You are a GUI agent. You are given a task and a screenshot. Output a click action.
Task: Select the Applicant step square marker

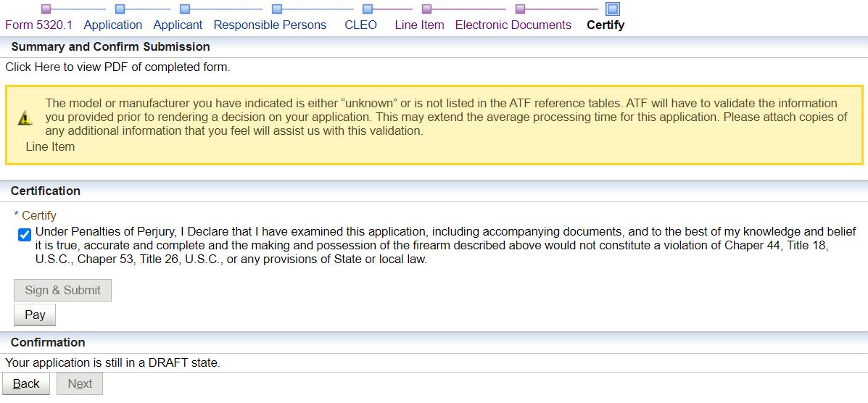[x=185, y=9]
